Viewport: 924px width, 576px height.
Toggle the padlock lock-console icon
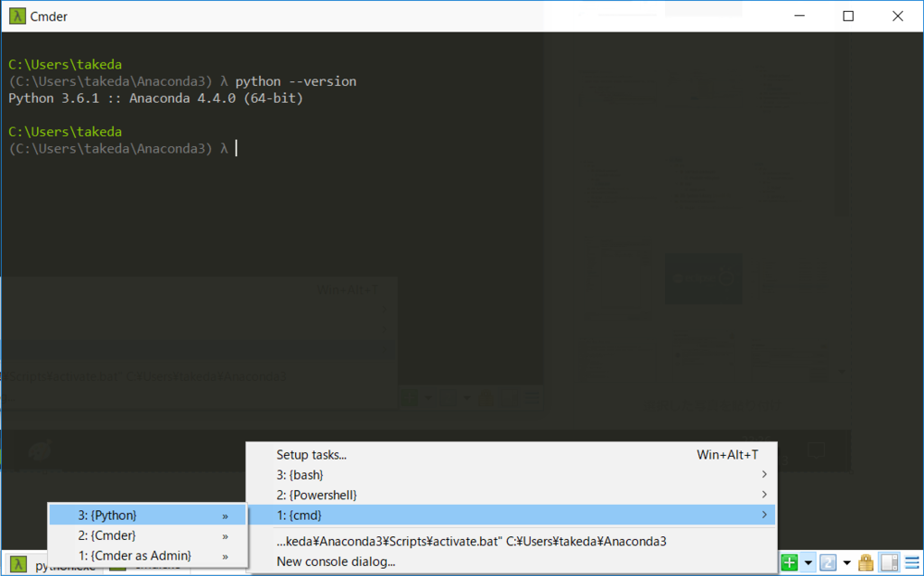pos(865,562)
